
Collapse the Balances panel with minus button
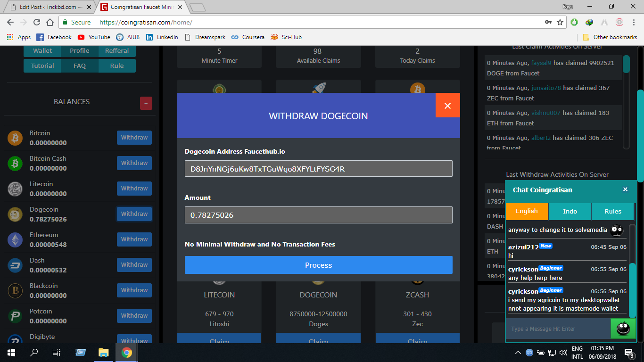[146, 103]
